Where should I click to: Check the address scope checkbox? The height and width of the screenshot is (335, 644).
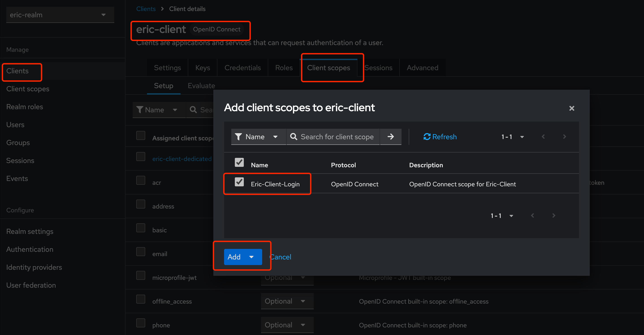tap(140, 204)
